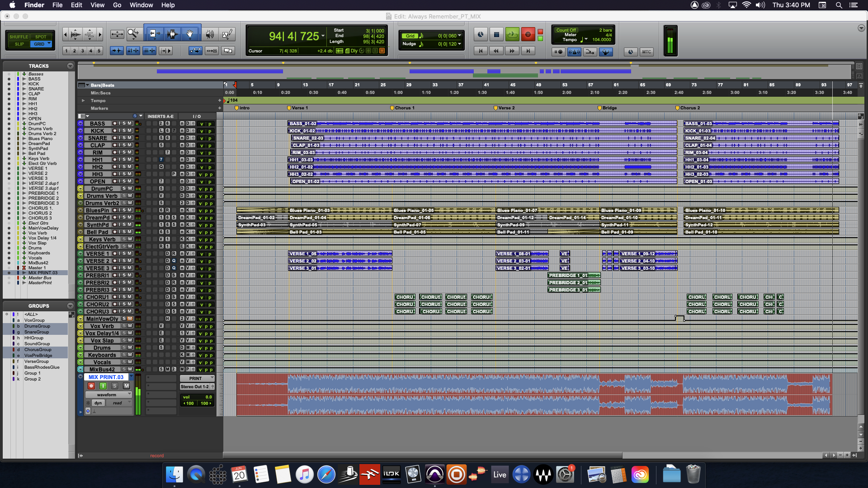The image size is (868, 488).
Task: Click the MTC button
Action: pos(646,52)
